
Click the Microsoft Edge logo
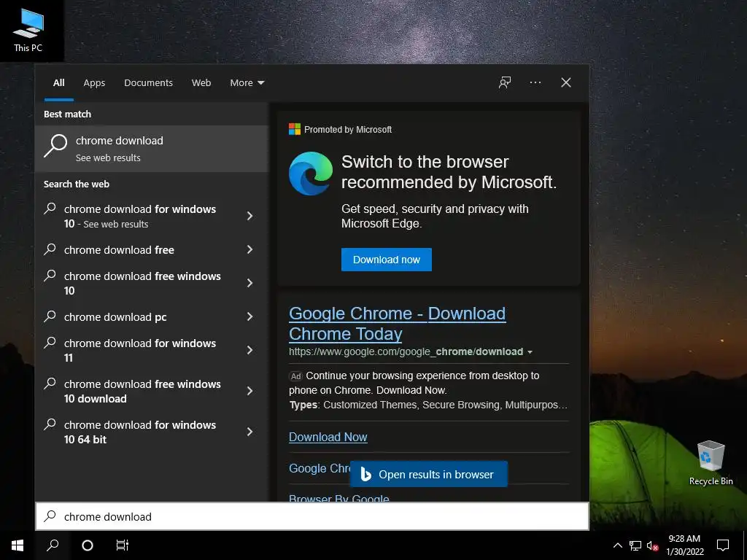click(x=311, y=174)
